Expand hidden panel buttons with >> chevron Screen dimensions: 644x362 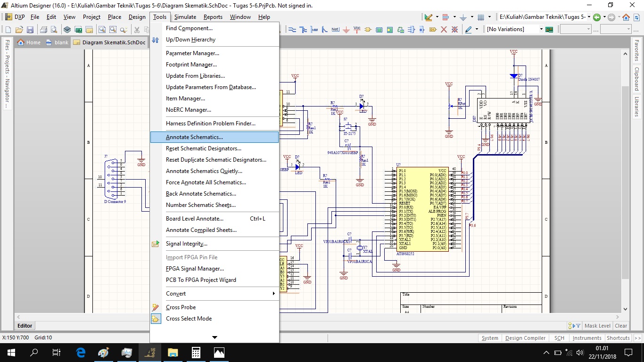click(638, 338)
